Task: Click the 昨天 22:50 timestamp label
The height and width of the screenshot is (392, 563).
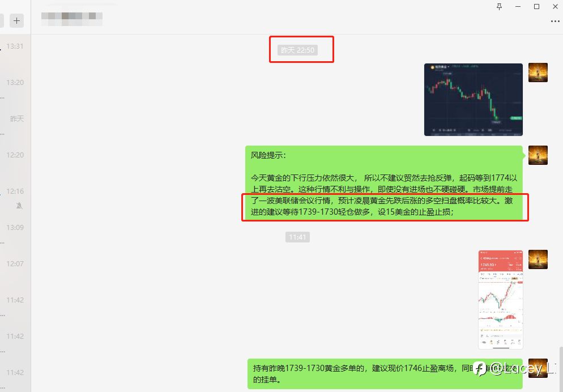Action: (297, 50)
